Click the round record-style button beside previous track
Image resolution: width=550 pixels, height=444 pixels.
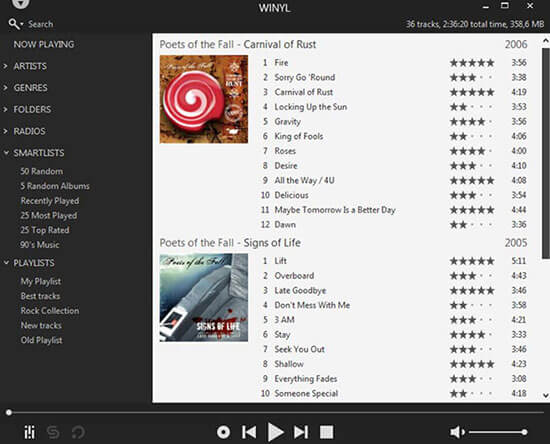tap(223, 432)
